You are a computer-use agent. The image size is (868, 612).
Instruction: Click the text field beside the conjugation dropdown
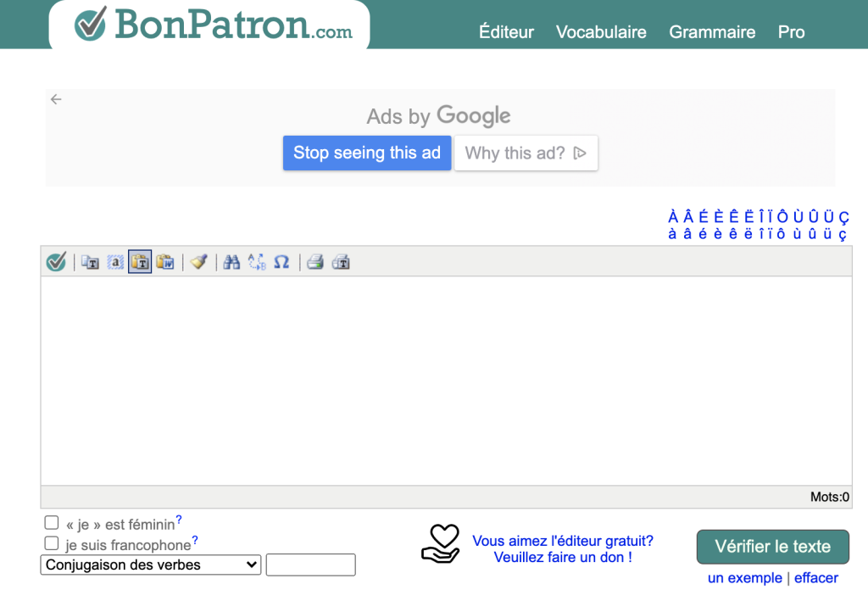click(310, 565)
